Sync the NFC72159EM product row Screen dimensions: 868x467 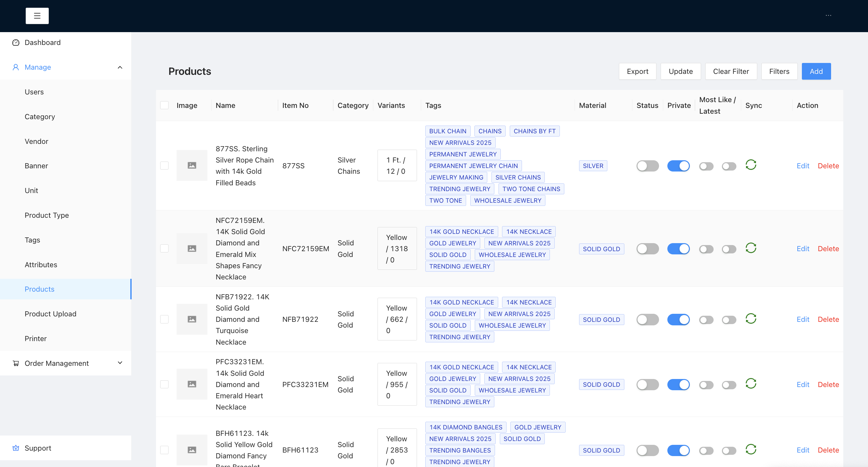tap(751, 248)
